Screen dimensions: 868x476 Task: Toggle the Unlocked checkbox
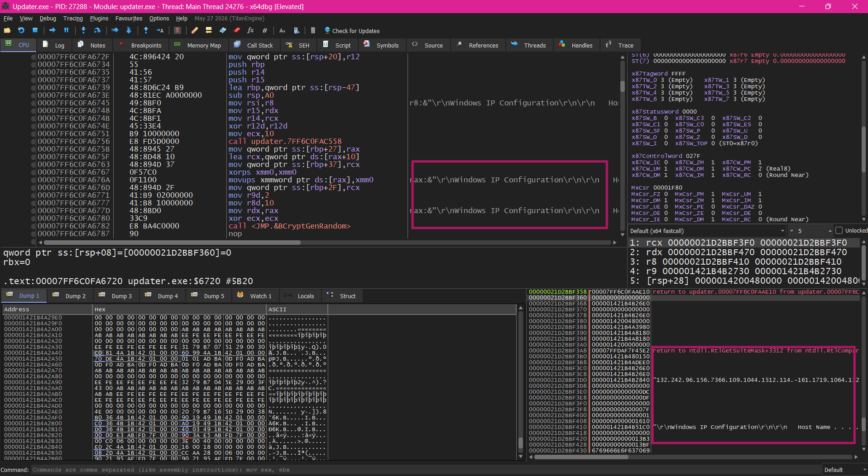click(x=839, y=230)
